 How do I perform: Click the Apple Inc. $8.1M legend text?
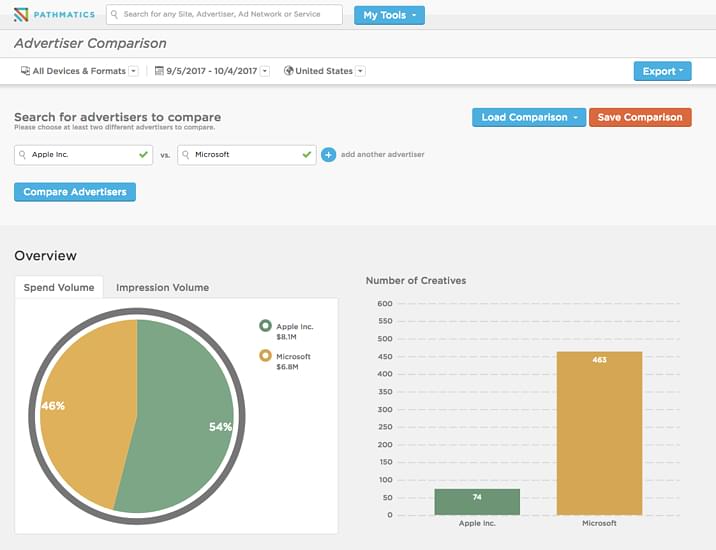(295, 332)
